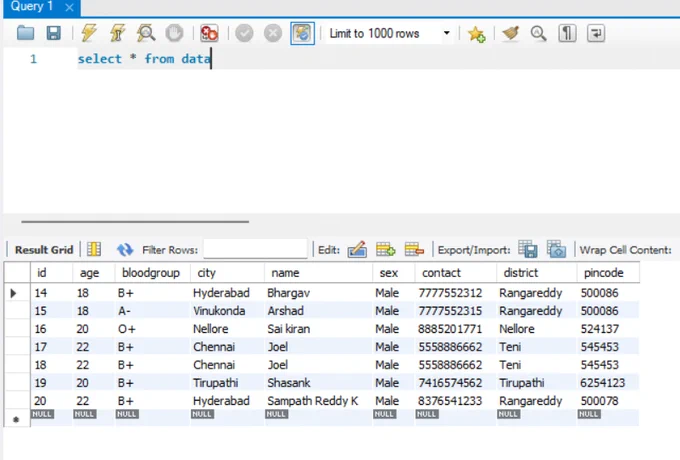Rollback transaction X icon
The height and width of the screenshot is (460, 680).
tap(273, 33)
